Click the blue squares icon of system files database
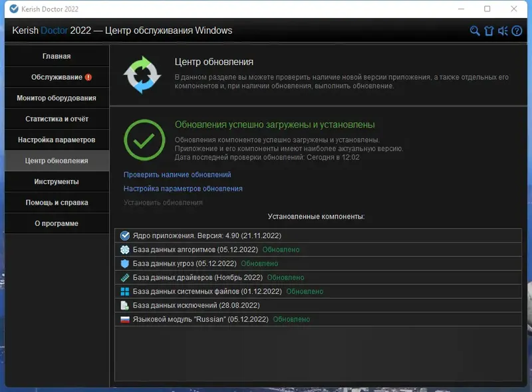The image size is (532, 392). click(x=124, y=291)
